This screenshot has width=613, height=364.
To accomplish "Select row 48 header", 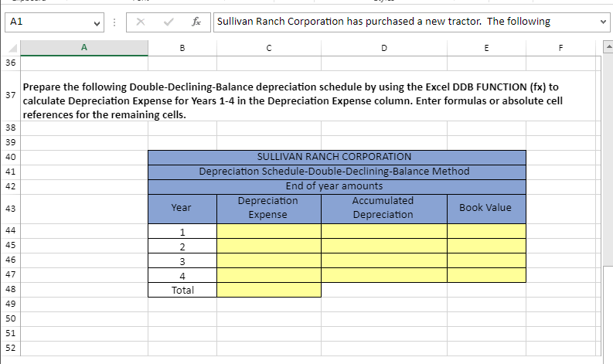I will point(11,289).
